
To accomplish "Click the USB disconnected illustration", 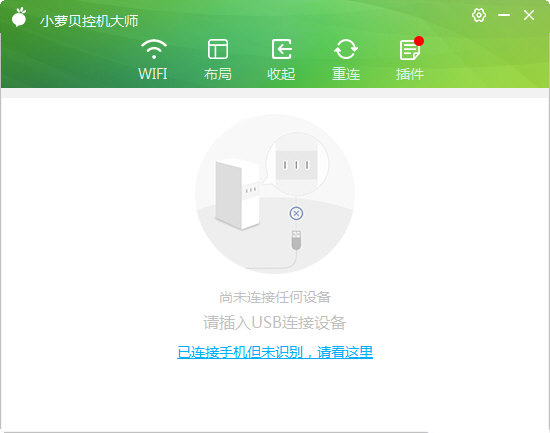I will 275,194.
